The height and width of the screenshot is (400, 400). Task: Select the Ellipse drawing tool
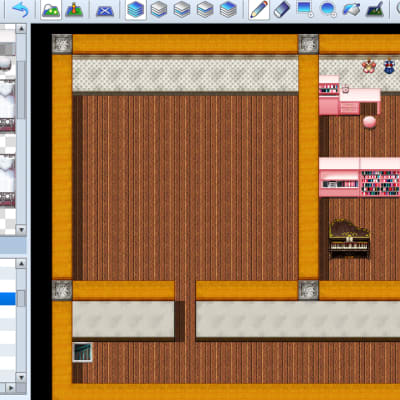coord(328,10)
